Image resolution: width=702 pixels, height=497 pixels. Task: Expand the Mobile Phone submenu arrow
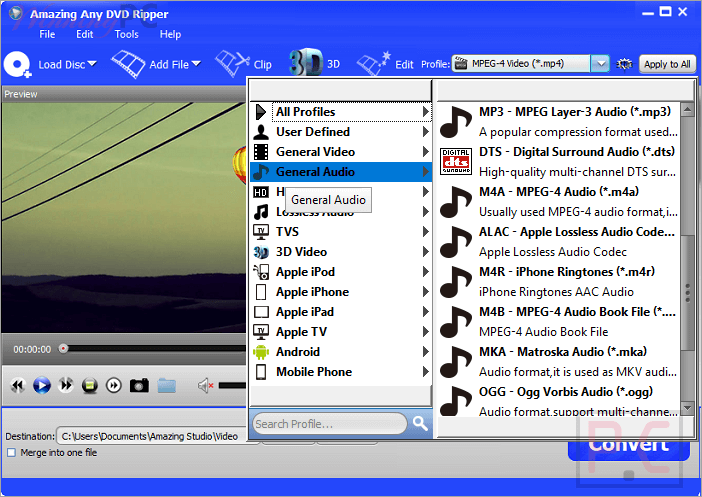point(426,372)
